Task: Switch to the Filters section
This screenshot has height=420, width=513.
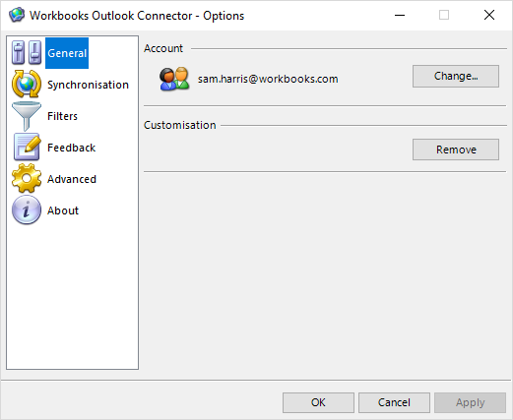Action: [62, 116]
